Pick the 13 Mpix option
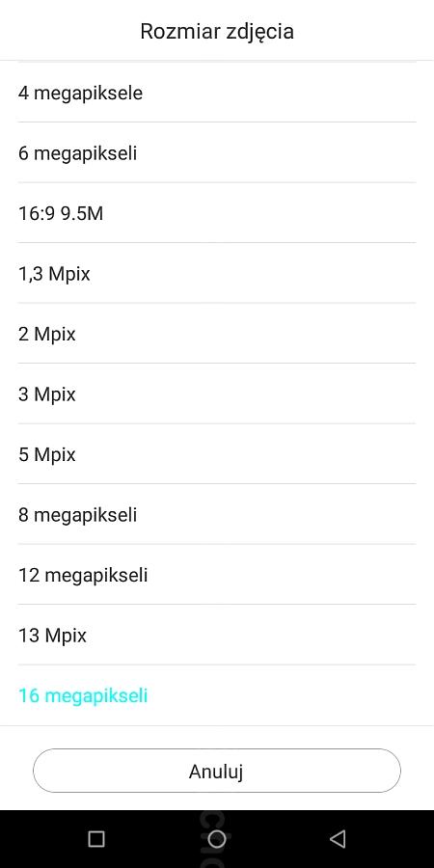The width and height of the screenshot is (434, 868). pos(217,636)
